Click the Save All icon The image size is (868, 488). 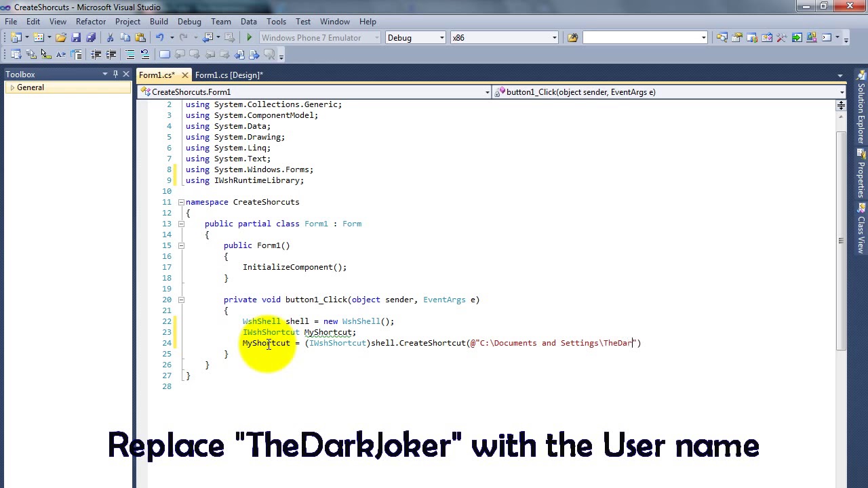pyautogui.click(x=91, y=38)
